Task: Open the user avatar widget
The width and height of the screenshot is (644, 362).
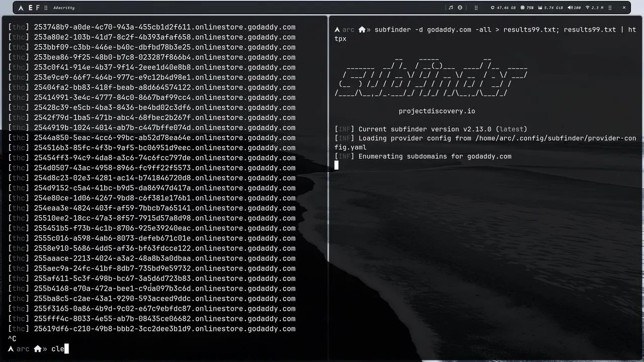Action: pyautogui.click(x=460, y=8)
